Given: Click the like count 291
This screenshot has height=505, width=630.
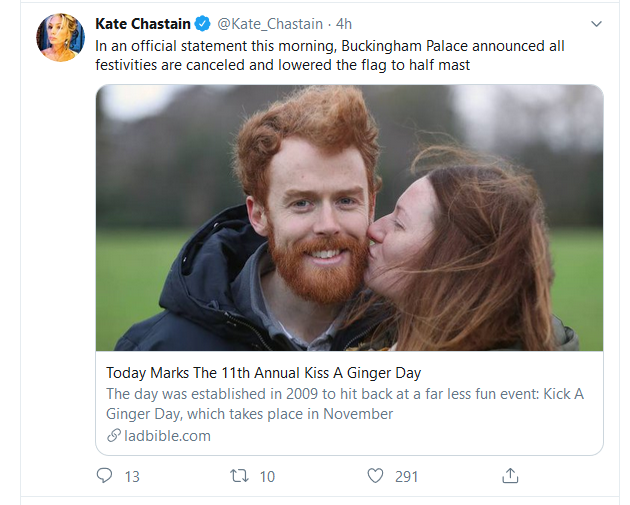Looking at the screenshot, I should tap(406, 477).
